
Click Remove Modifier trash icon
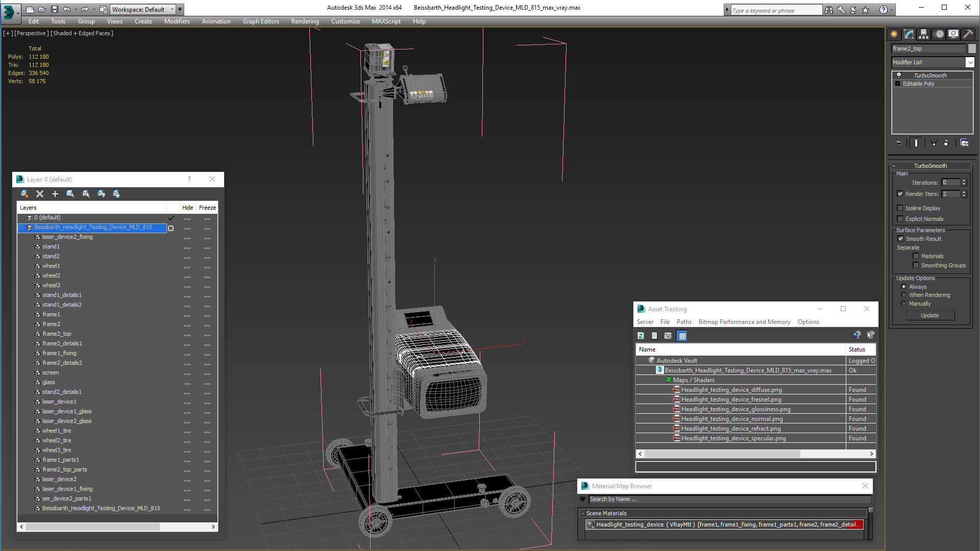946,143
